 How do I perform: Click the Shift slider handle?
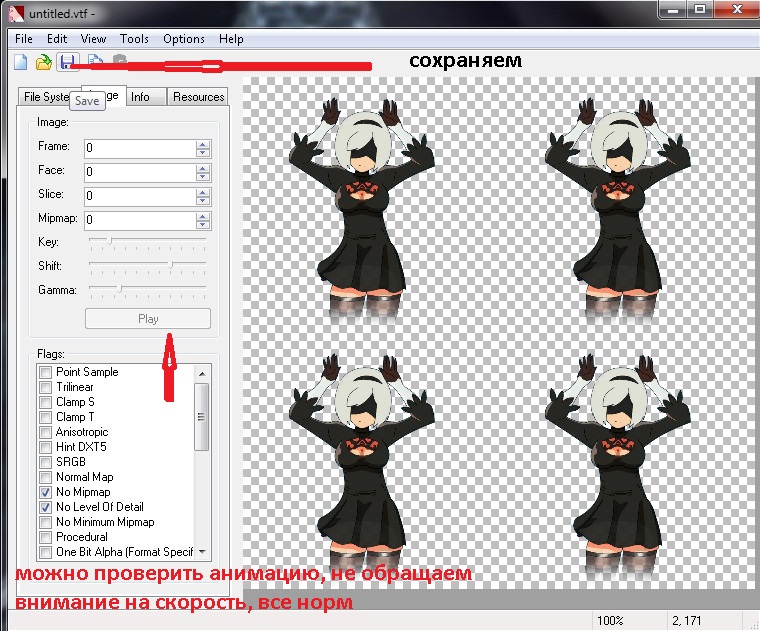click(170, 264)
